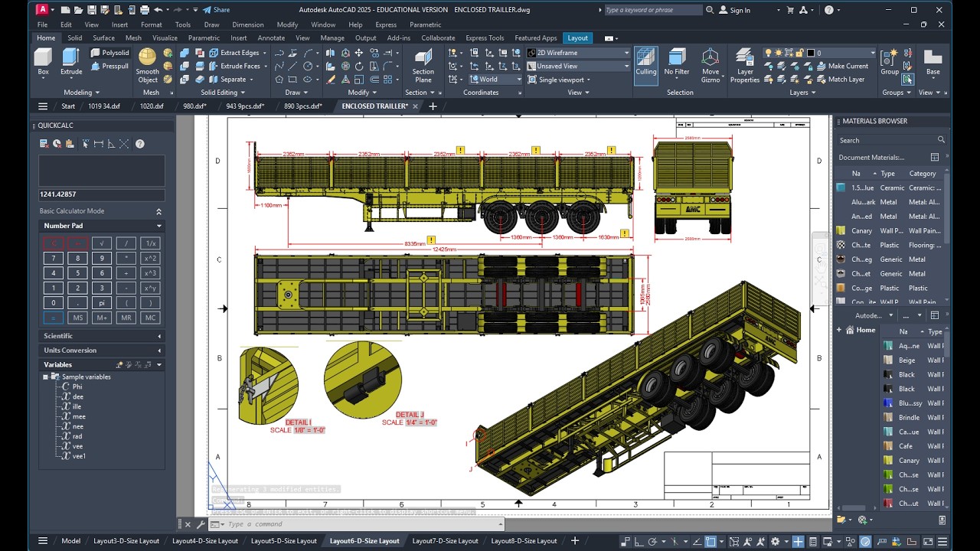The height and width of the screenshot is (551, 980).
Task: Select the Extrude tool
Action: click(x=71, y=61)
